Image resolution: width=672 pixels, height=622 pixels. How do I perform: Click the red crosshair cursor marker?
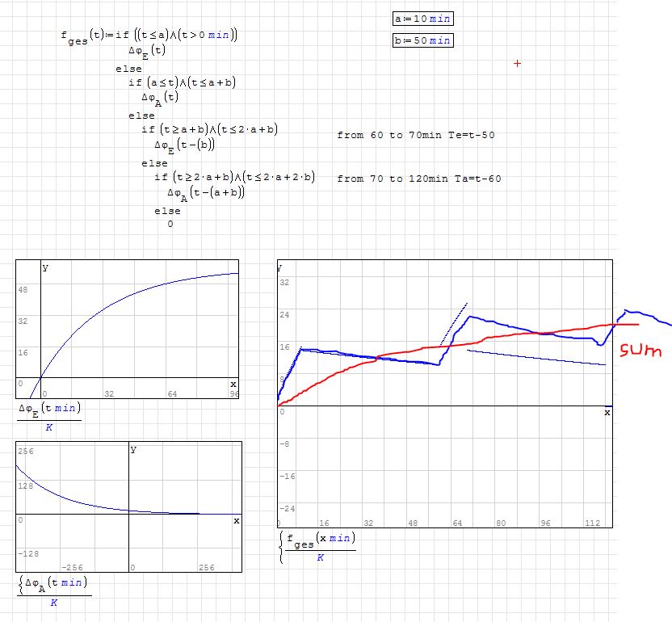coord(517,63)
